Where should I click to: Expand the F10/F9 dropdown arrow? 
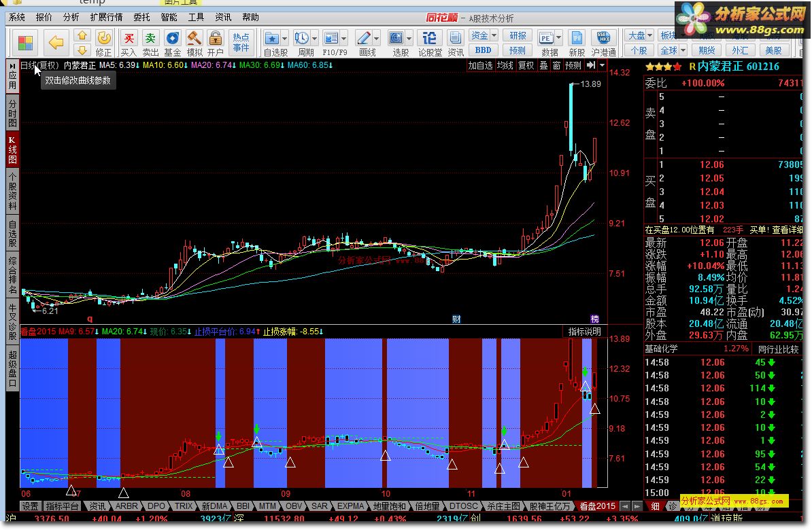(343, 39)
